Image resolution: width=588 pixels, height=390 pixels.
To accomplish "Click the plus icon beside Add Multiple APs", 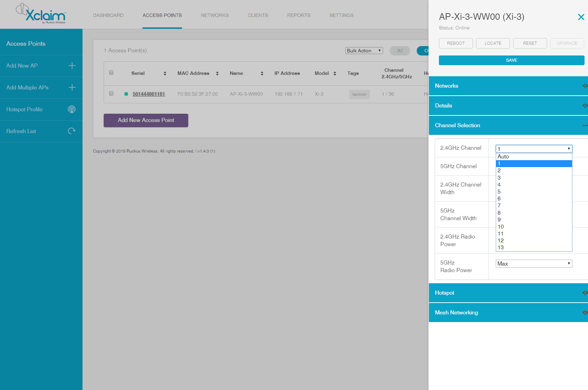I will pos(72,87).
